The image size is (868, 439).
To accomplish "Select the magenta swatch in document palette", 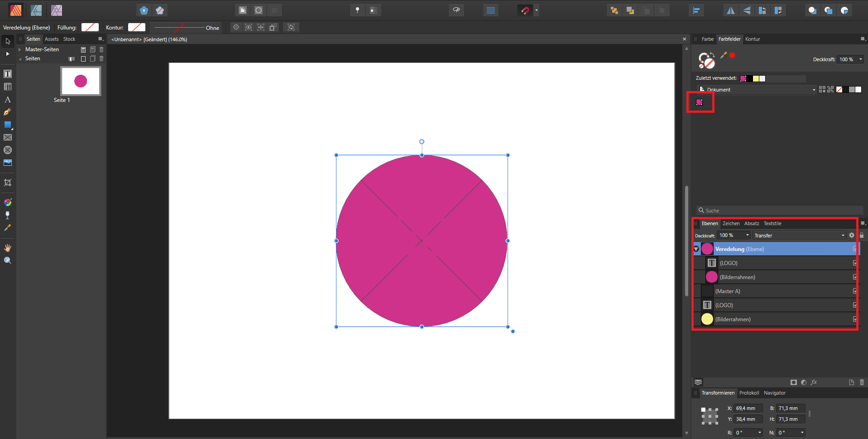I will point(699,102).
